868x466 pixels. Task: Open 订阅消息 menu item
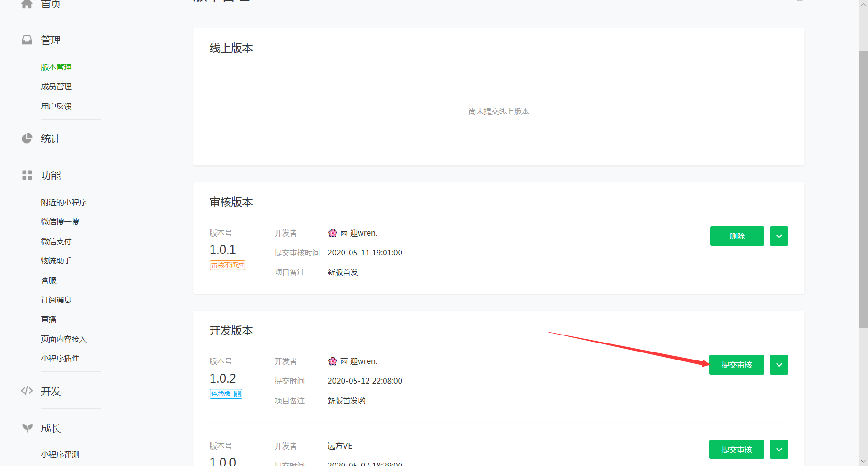pyautogui.click(x=56, y=300)
